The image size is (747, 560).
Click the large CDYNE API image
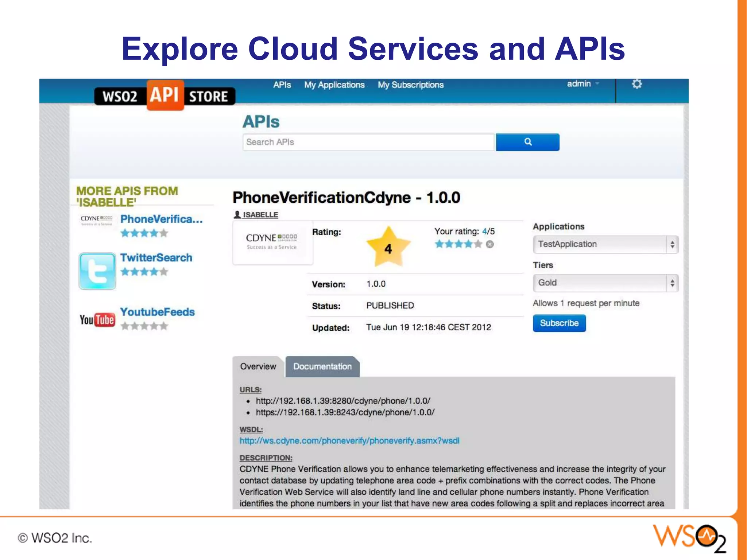tap(272, 243)
